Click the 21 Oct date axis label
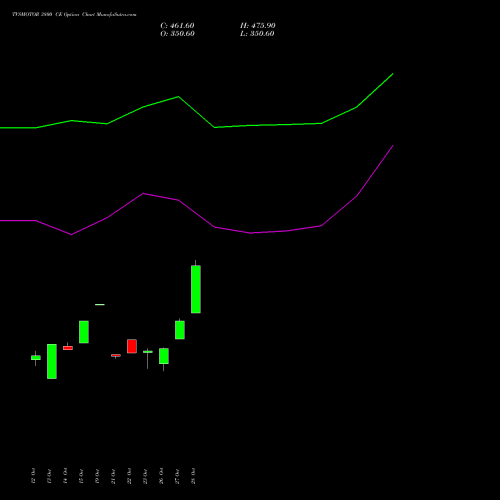 point(113,476)
